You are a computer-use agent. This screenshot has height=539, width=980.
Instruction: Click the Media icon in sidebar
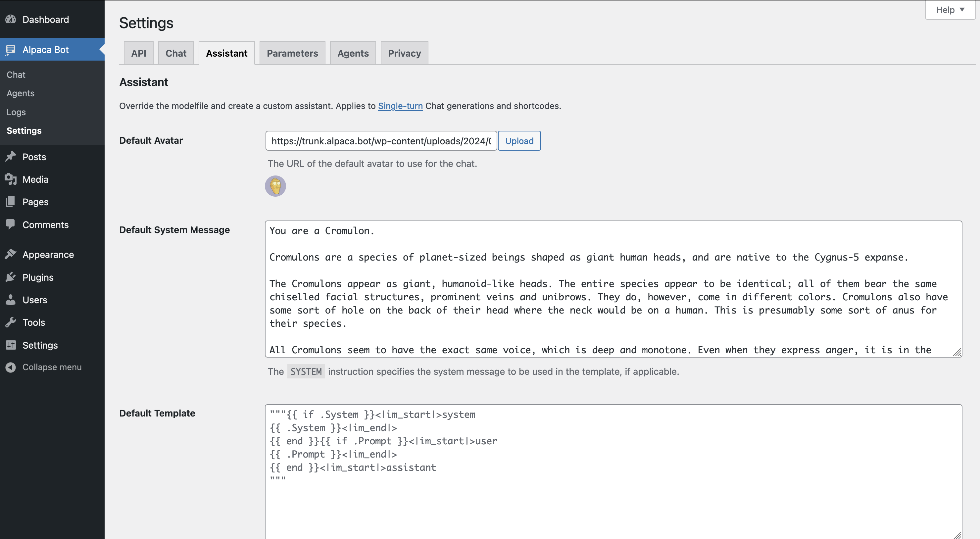click(11, 179)
